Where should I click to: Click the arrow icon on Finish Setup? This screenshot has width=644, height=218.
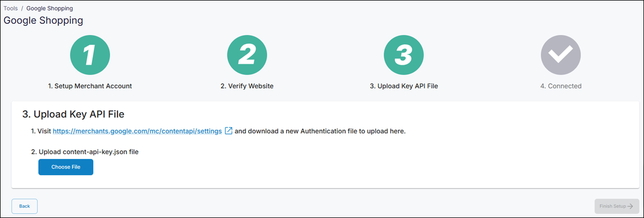(x=630, y=207)
